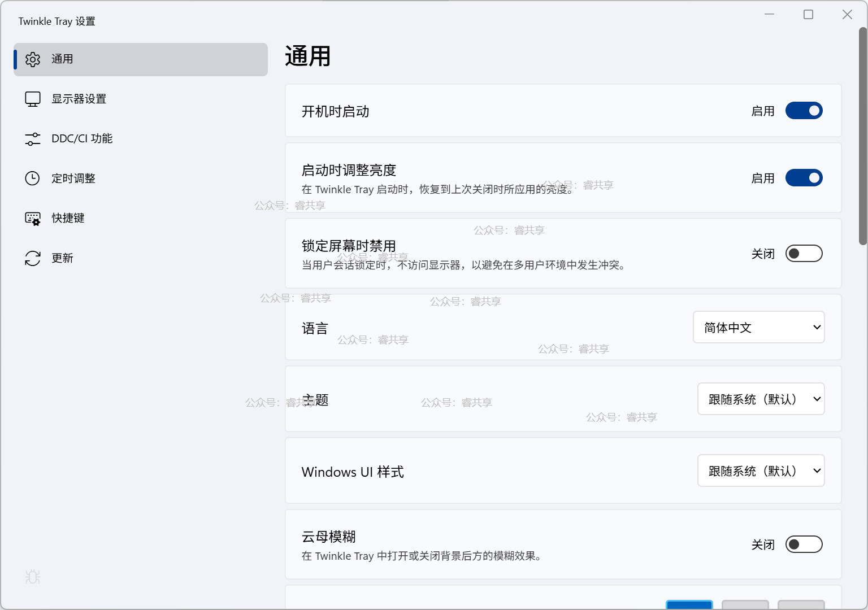
Task: Click the bug icon in sidebar bottom
Action: tap(33, 577)
